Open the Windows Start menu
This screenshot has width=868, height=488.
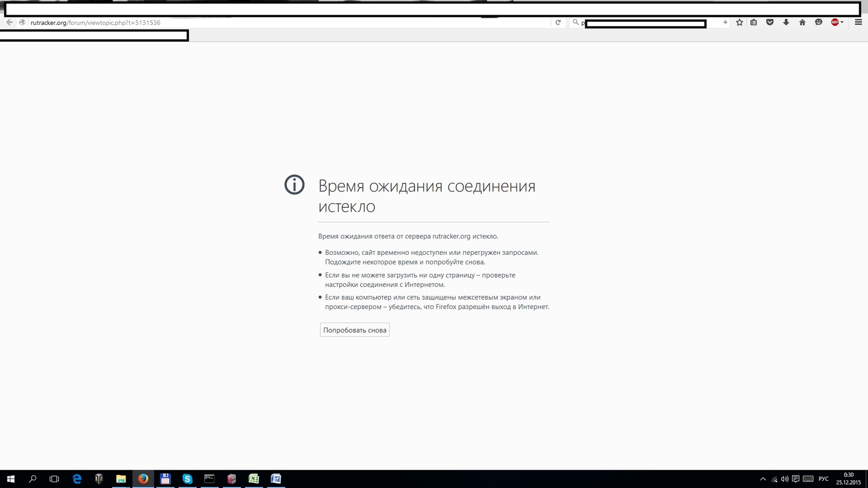tap(11, 479)
